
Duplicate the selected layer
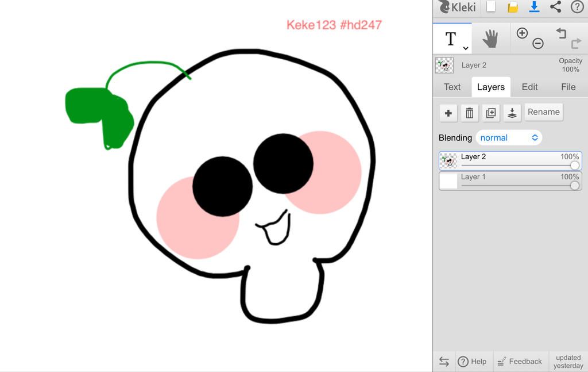[491, 113]
